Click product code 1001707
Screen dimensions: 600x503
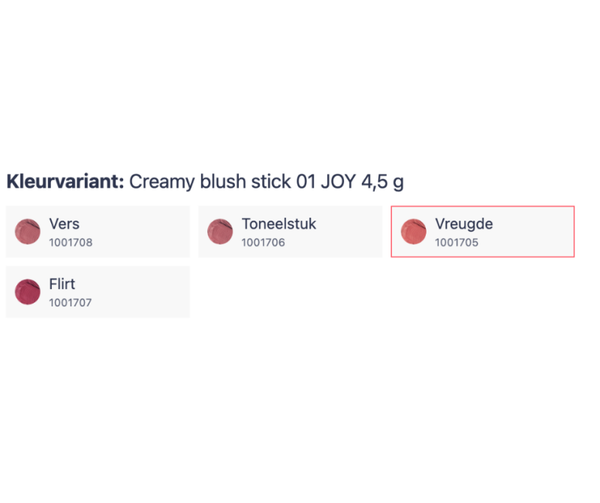pyautogui.click(x=71, y=303)
